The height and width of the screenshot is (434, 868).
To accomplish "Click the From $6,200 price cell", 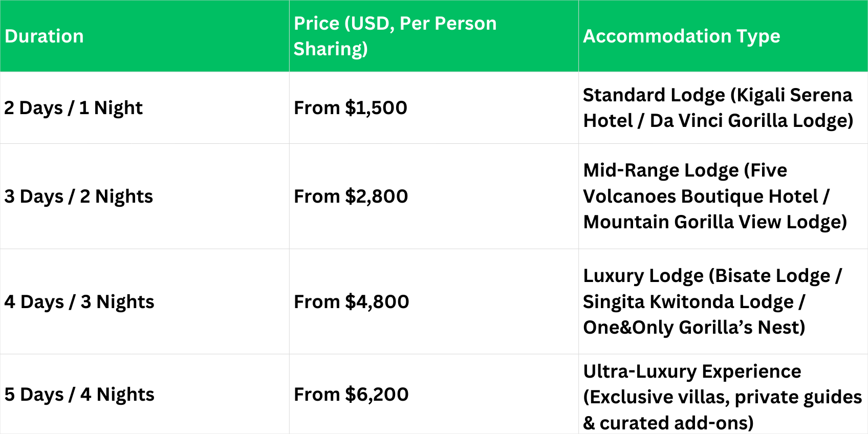I will [351, 395].
